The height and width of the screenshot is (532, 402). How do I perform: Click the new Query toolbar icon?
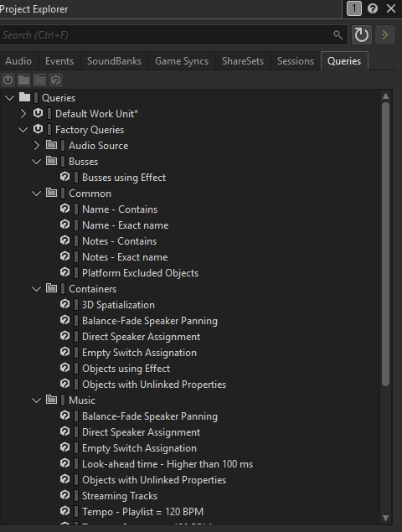[55, 80]
